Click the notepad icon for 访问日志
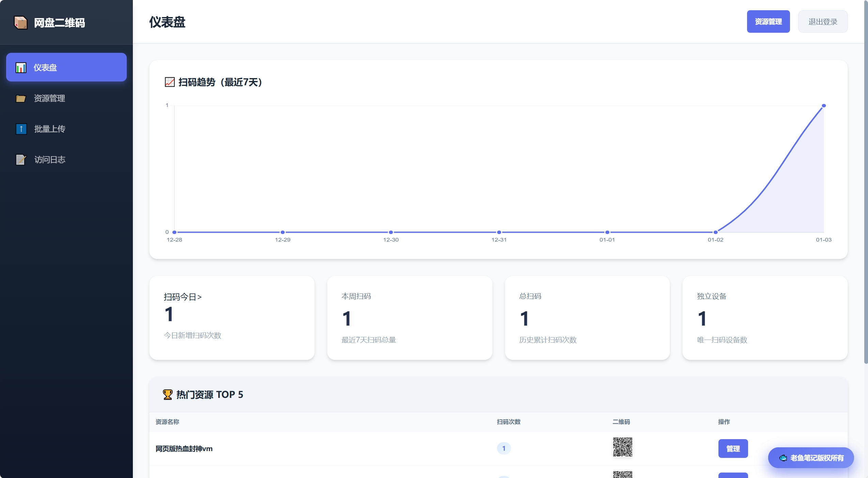The image size is (868, 478). pos(21,160)
